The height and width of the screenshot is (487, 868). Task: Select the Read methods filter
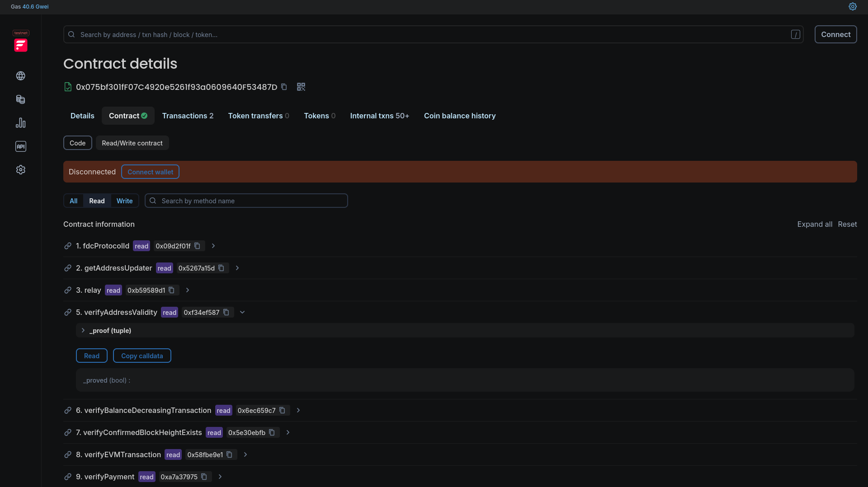[97, 201]
